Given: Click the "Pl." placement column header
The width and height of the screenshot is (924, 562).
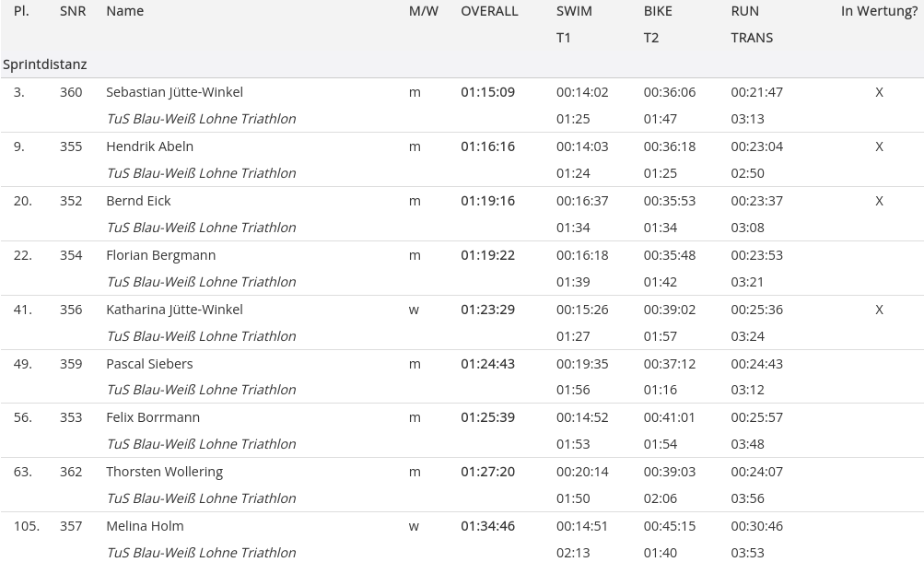Looking at the screenshot, I should [21, 11].
